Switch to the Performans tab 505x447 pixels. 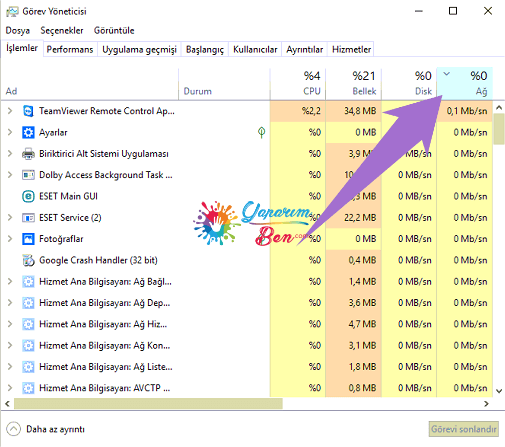70,49
